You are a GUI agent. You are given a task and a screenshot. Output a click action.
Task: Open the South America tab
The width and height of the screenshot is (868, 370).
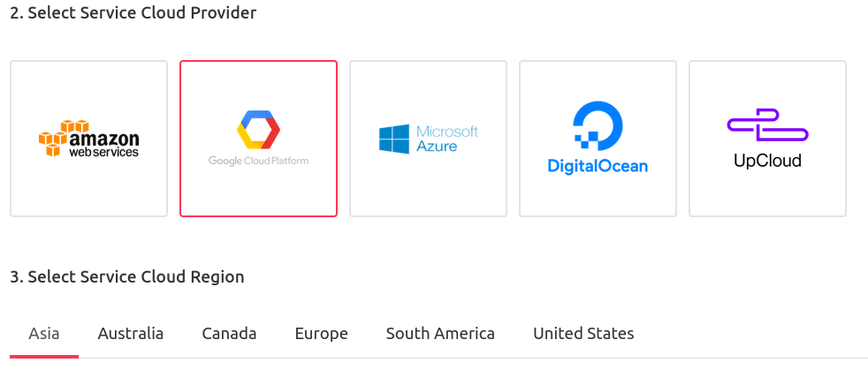441,334
